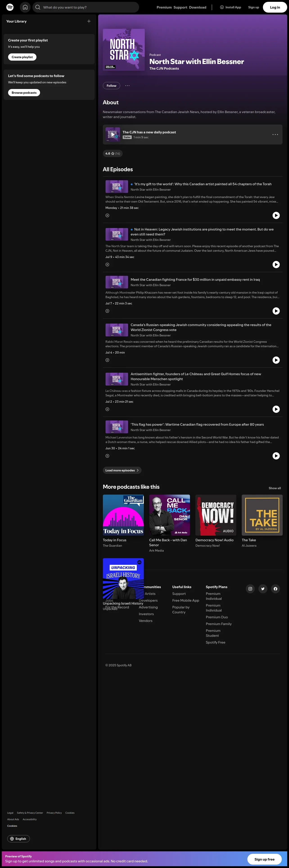Click the 4.6 star rating pill
The width and height of the screenshot is (289, 868).
point(113,154)
